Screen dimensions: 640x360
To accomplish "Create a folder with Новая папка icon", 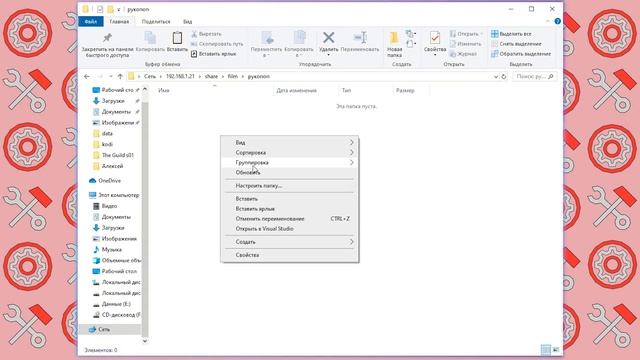I will tap(394, 38).
